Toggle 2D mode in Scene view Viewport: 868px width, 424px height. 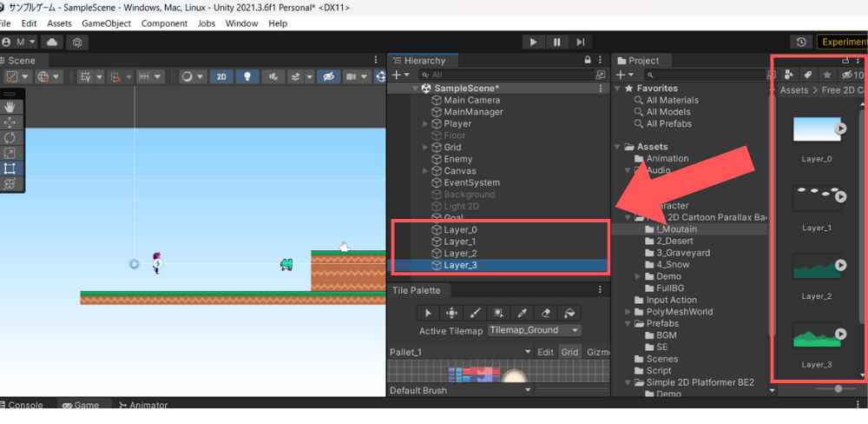[x=222, y=76]
